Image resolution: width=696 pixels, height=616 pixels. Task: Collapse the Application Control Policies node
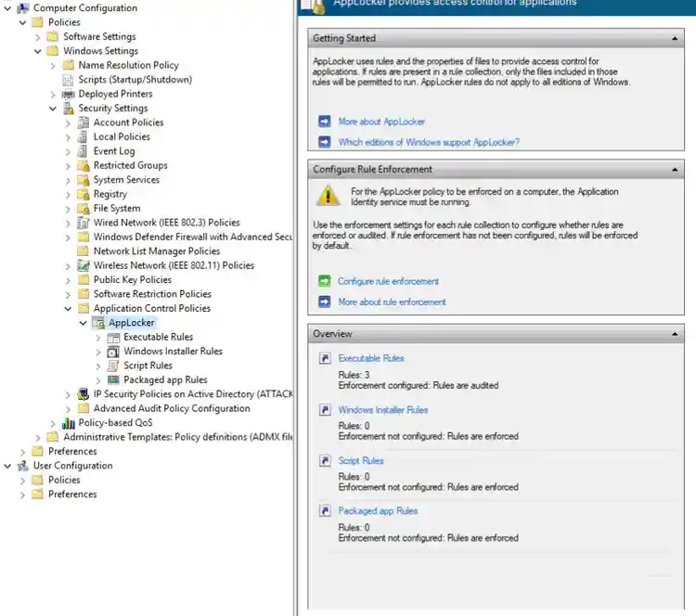(x=68, y=309)
